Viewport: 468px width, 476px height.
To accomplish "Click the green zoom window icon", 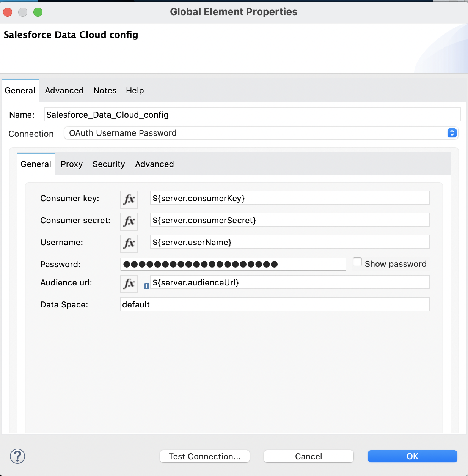I will click(x=38, y=12).
